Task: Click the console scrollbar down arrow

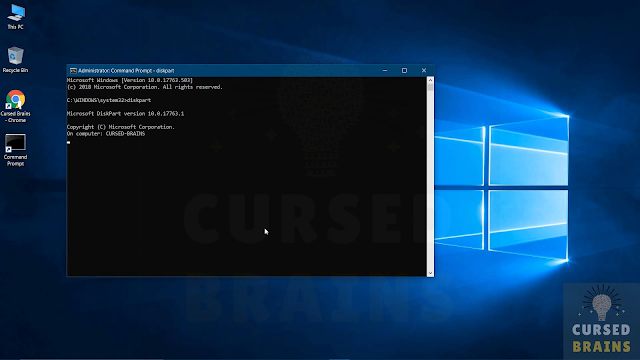Action: coord(430,273)
